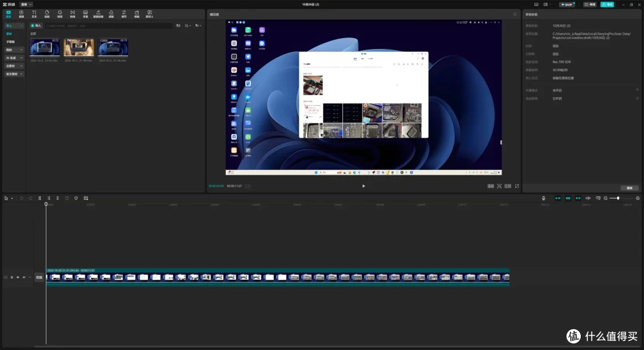Click the preview ratio icon
The height and width of the screenshot is (350, 644).
tap(490, 186)
